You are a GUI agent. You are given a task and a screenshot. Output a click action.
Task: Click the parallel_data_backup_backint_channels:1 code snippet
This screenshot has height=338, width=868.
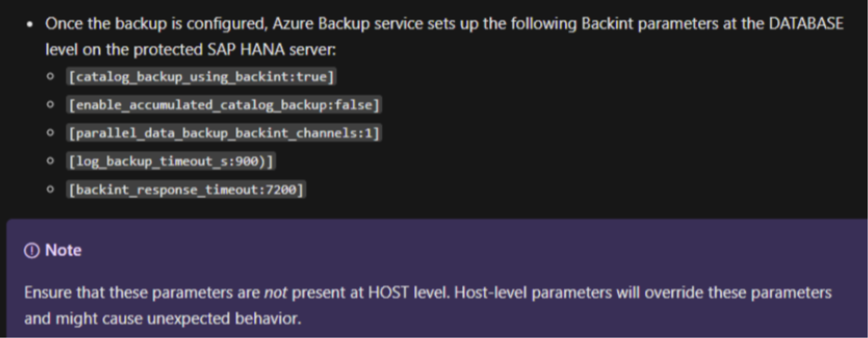point(224,133)
